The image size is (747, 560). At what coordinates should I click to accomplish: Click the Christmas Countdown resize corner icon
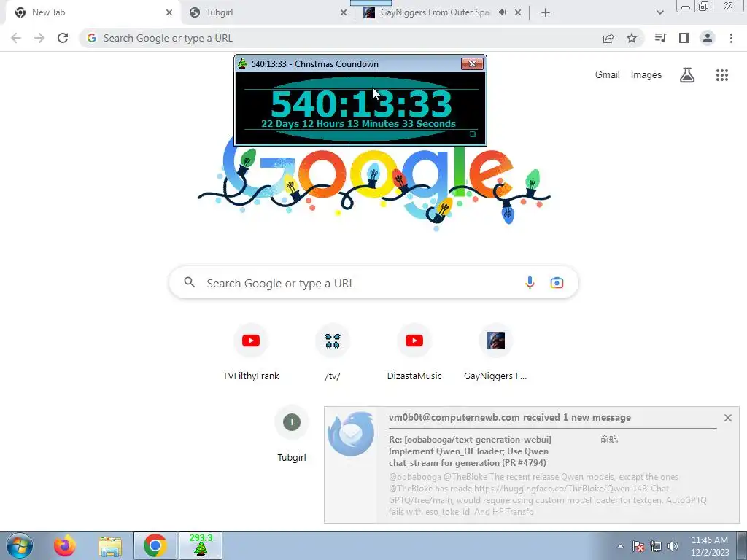473,134
